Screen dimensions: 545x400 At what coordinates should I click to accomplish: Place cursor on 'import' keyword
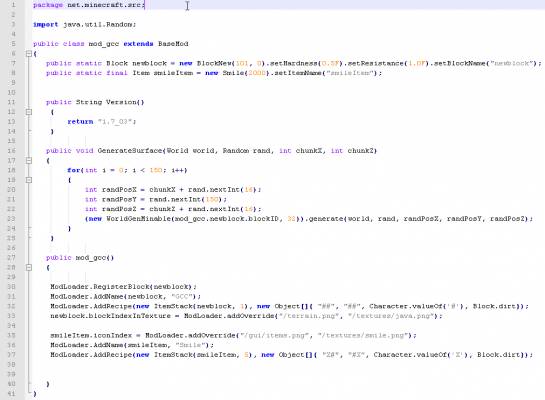46,25
